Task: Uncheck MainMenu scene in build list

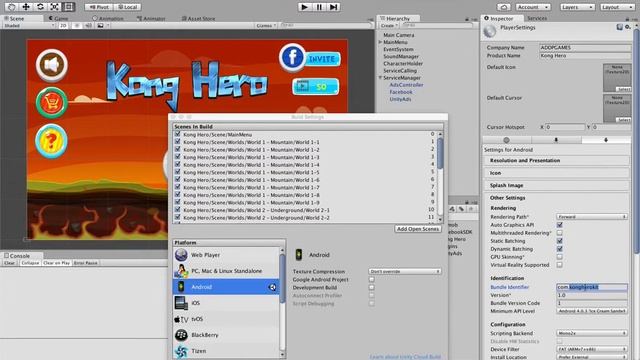Action: pyautogui.click(x=178, y=134)
